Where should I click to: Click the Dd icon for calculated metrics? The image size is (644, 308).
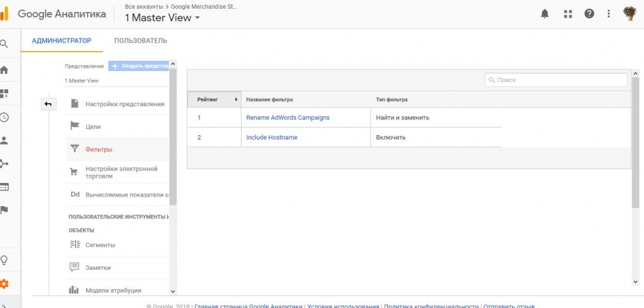pos(75,195)
